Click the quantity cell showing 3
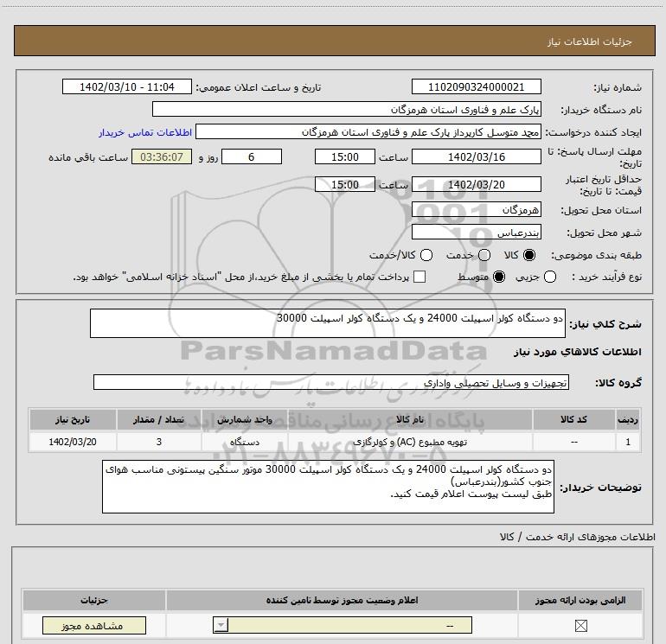This screenshot has width=666, height=644. tap(159, 442)
